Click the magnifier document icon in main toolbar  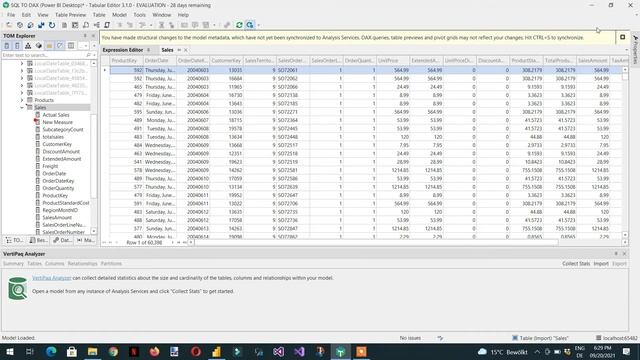click(86, 25)
